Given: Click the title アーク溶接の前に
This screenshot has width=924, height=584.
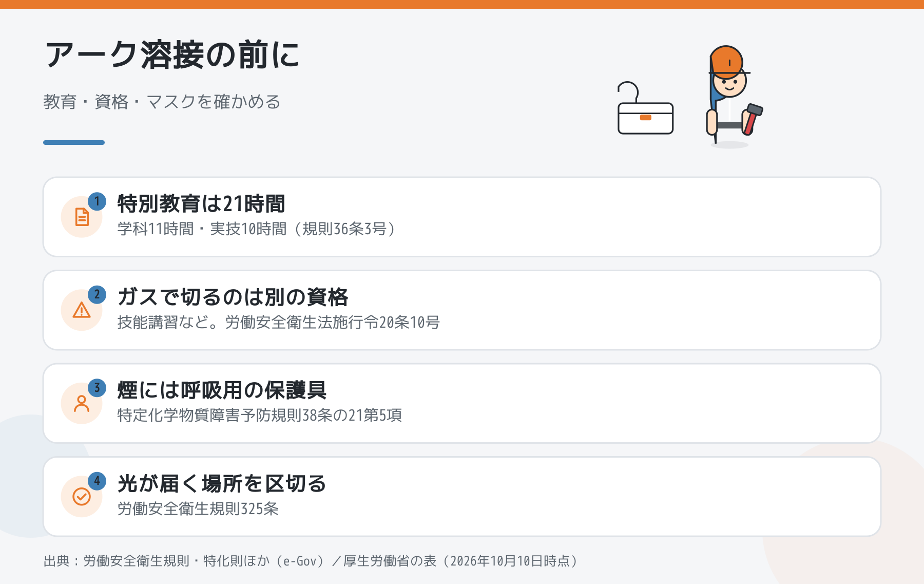Looking at the screenshot, I should (172, 55).
